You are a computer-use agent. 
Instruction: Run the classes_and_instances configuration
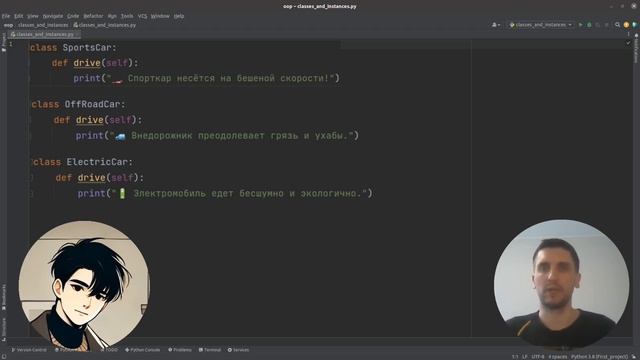click(x=580, y=25)
